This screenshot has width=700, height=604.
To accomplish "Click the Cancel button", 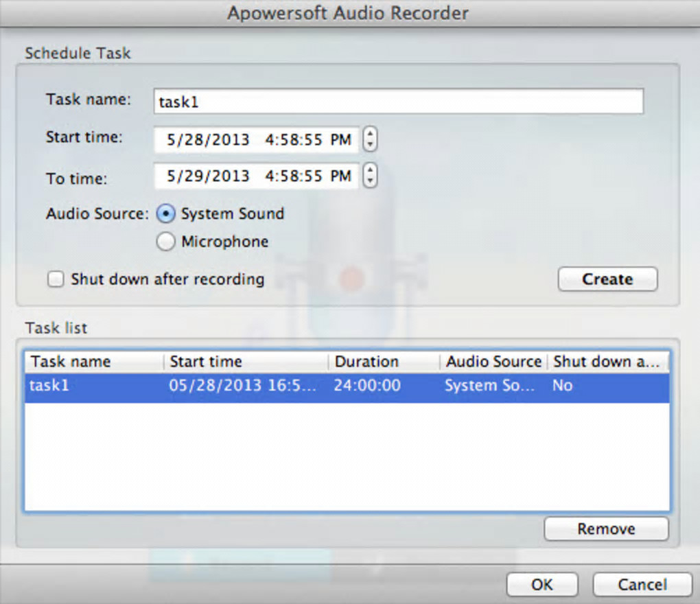I will coord(642,584).
